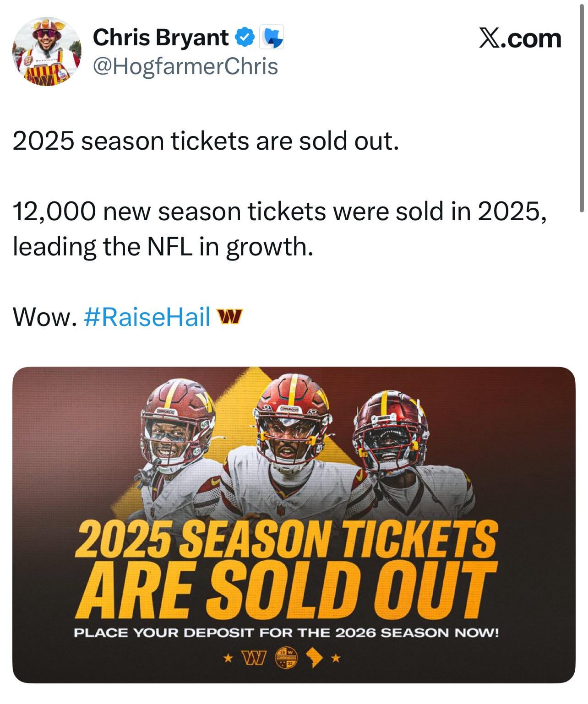Click the left star at the image bottom
Screen dimensions: 588x704
click(227, 659)
